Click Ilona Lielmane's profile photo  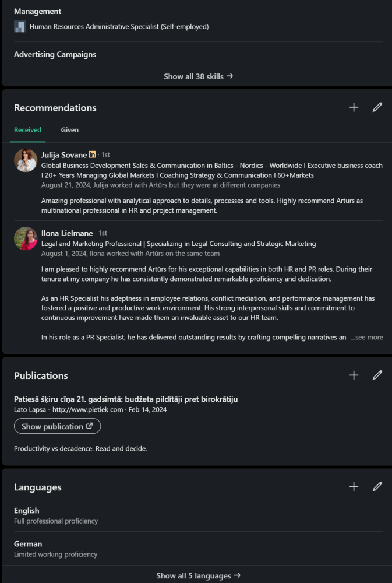26,238
